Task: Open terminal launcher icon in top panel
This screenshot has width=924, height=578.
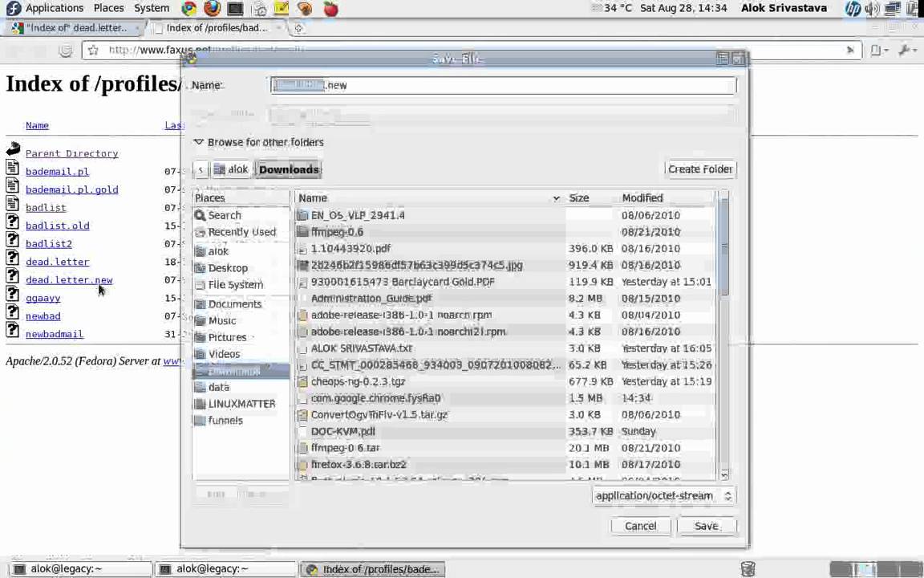Action: (x=235, y=9)
